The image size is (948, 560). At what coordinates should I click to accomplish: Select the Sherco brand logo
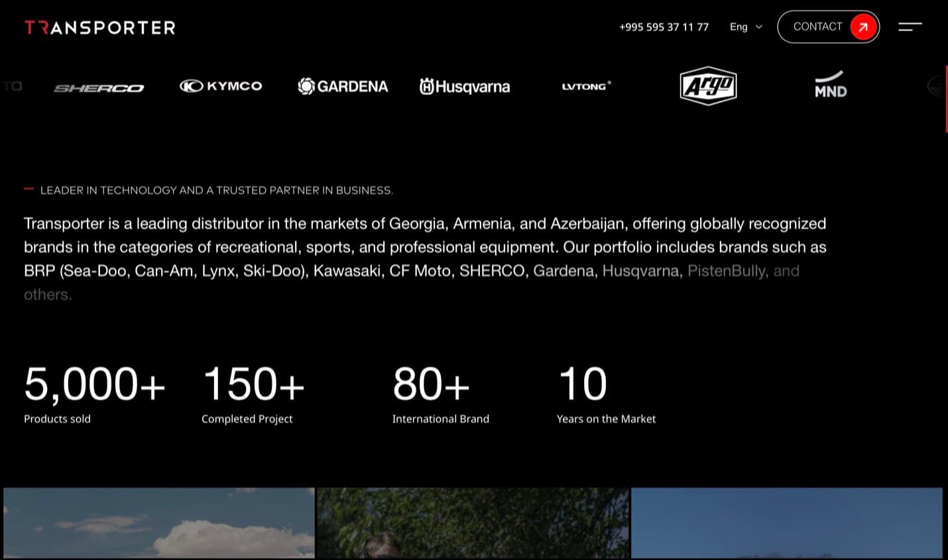click(x=99, y=87)
